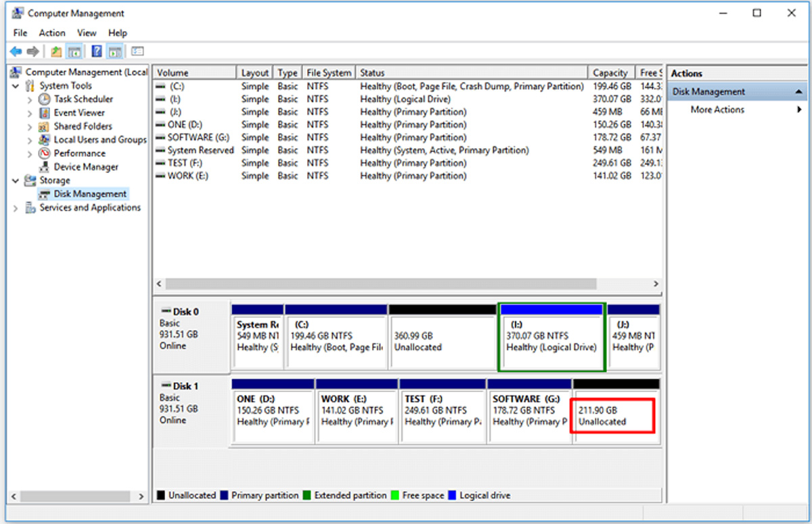Collapse the Storage tree node
Screen dimensions: 812x524
point(16,180)
